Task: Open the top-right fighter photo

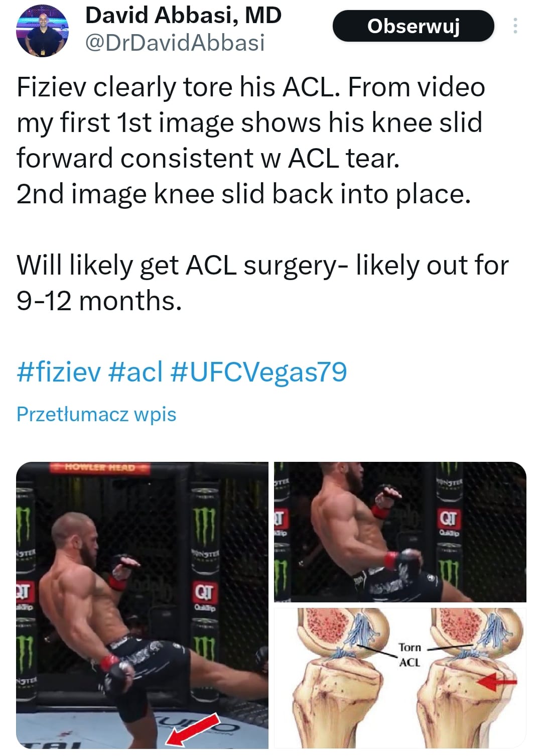Action: [400, 532]
